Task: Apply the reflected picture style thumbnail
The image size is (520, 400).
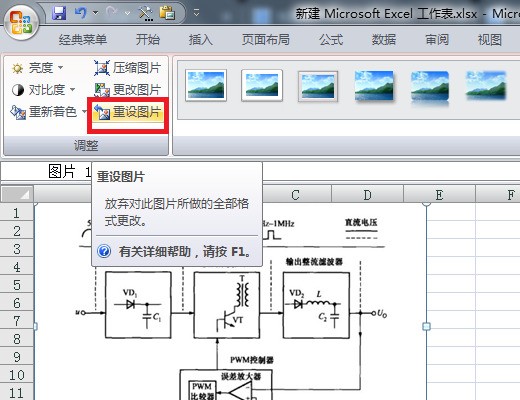Action: [x=429, y=87]
